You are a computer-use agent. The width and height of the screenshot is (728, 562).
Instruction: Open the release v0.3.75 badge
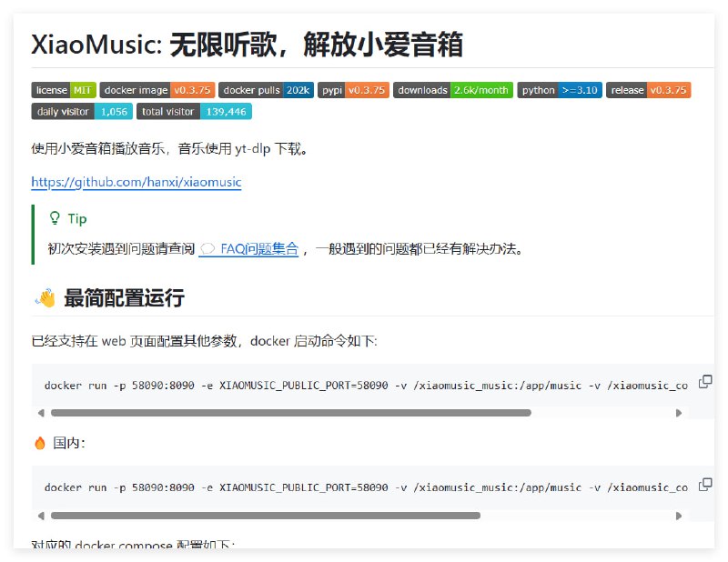[x=649, y=90]
